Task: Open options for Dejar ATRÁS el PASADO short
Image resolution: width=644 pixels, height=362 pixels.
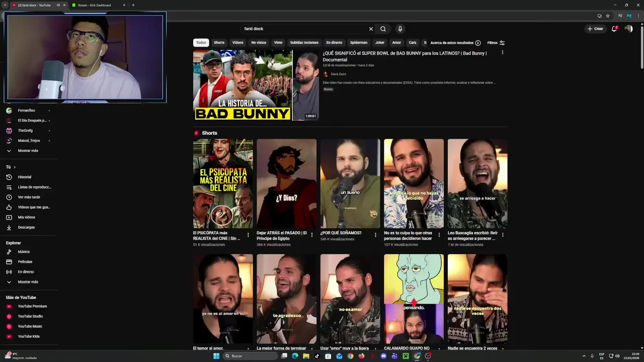Action: point(311,235)
